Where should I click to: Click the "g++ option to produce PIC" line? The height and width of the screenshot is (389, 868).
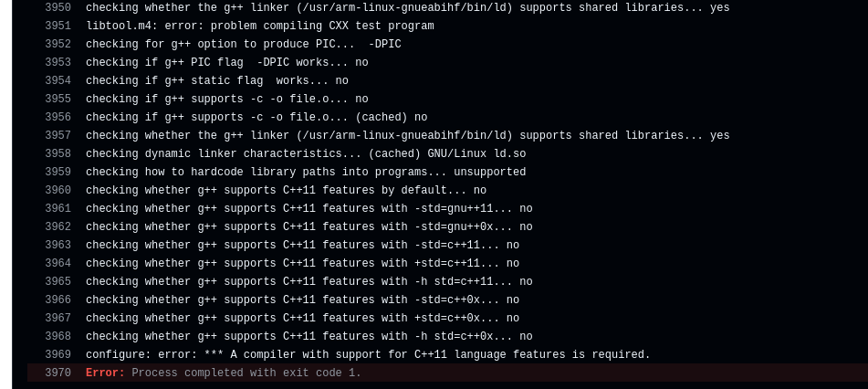pyautogui.click(x=244, y=44)
